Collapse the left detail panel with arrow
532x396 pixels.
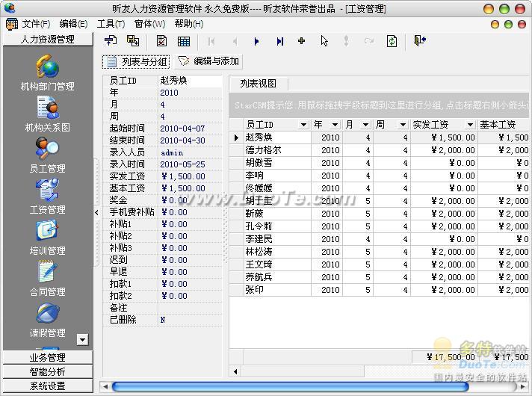(96, 213)
